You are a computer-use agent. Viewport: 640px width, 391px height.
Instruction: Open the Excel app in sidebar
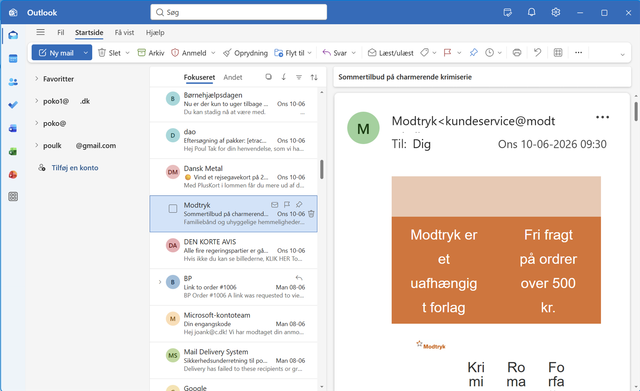13,152
